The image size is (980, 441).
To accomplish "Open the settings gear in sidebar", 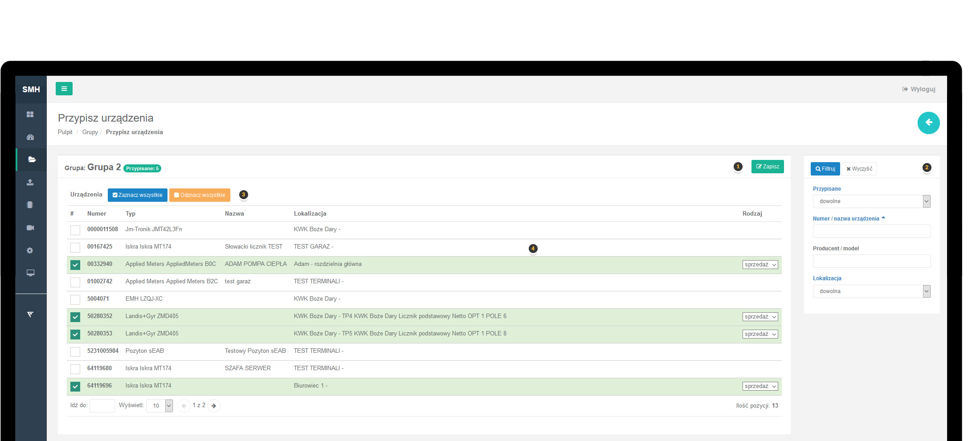I will coord(30,250).
